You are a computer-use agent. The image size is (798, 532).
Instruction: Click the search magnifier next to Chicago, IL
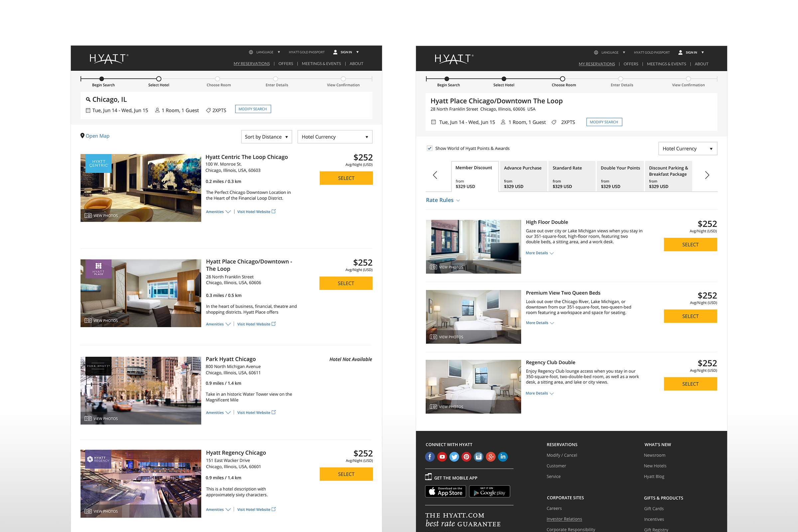tap(88, 99)
